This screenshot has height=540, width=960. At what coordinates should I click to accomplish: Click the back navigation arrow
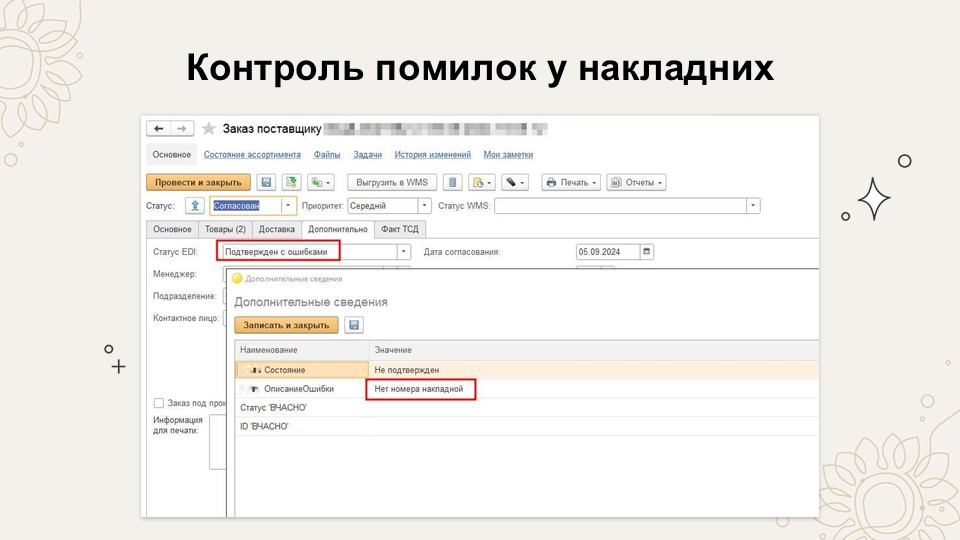(159, 129)
